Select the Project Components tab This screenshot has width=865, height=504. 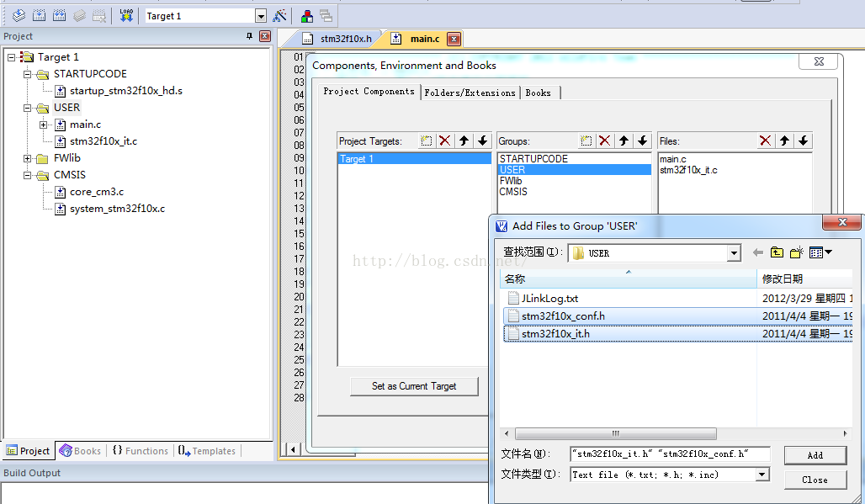tap(369, 92)
